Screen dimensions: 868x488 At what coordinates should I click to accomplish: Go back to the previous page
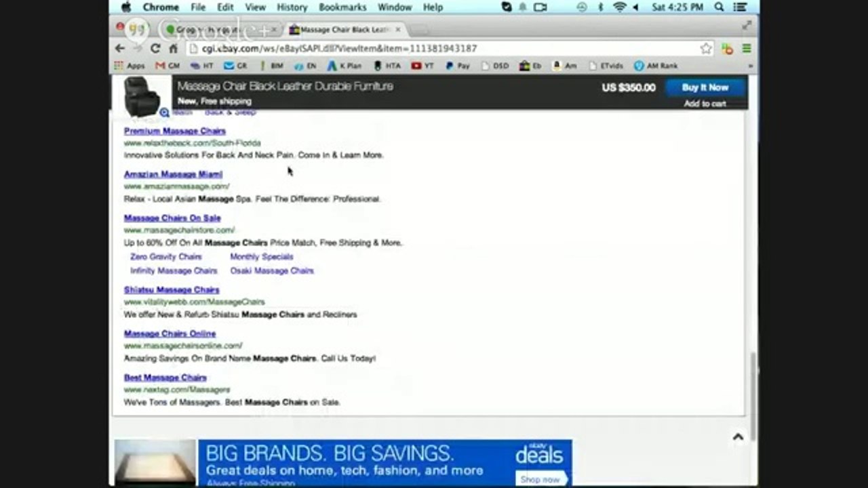[120, 49]
